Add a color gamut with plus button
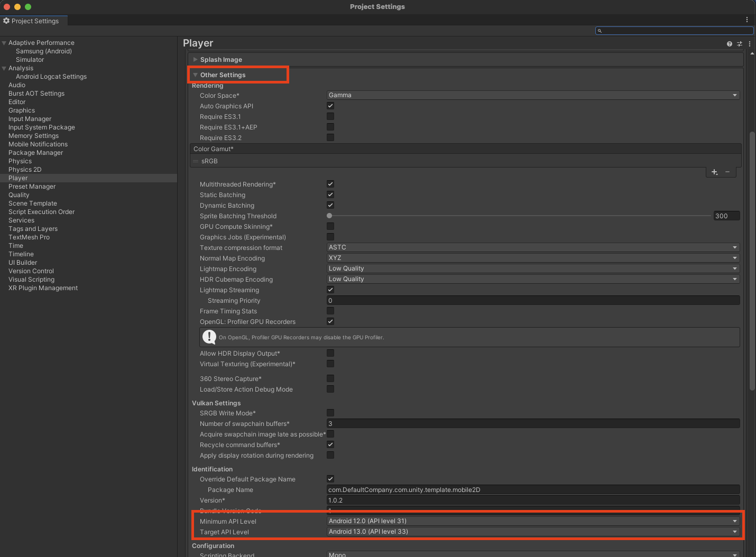The height and width of the screenshot is (557, 756). pyautogui.click(x=714, y=172)
